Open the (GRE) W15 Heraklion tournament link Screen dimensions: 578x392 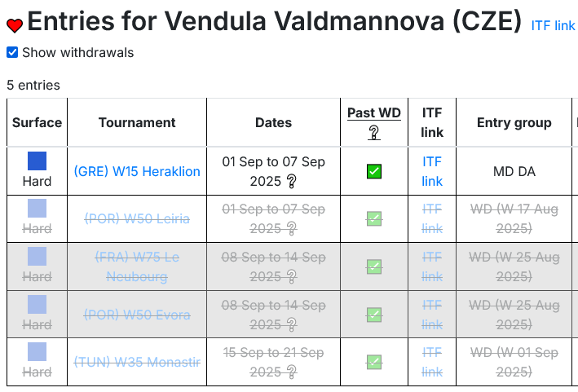(137, 171)
